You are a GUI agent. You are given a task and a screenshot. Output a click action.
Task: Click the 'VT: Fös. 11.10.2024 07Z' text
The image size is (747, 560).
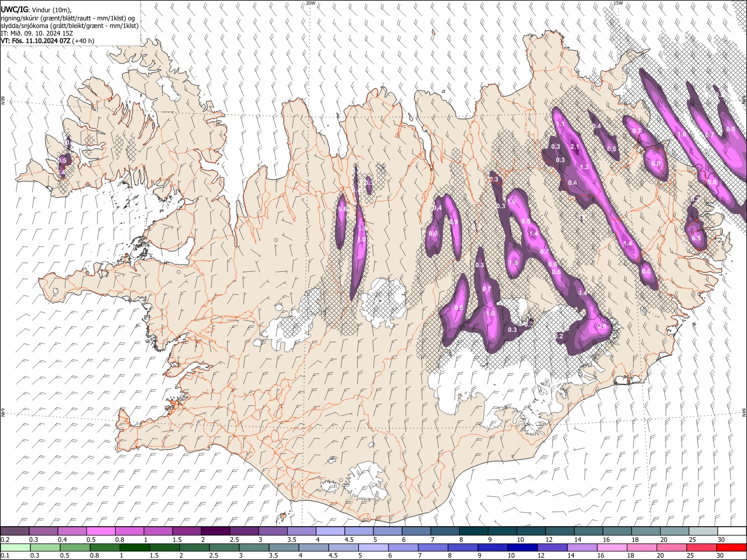pos(36,41)
